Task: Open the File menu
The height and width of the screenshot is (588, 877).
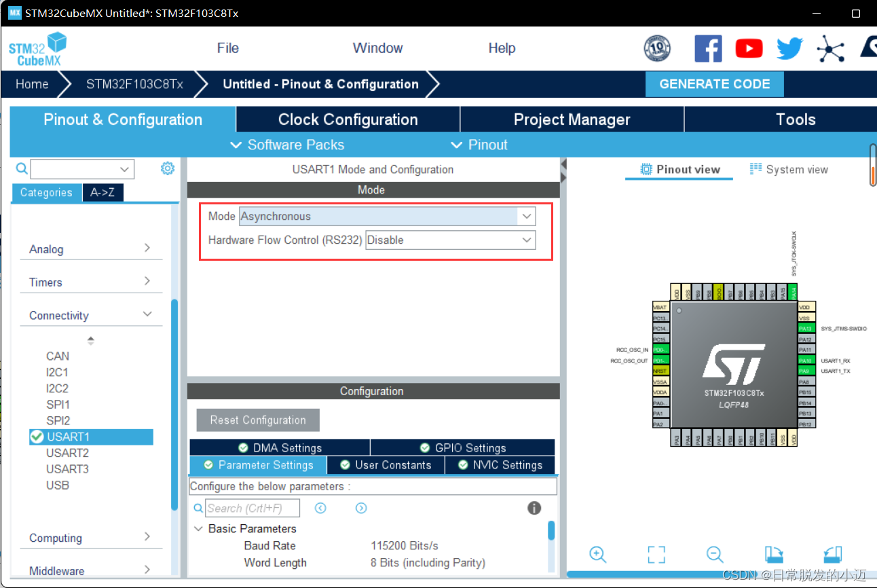Action: tap(228, 48)
